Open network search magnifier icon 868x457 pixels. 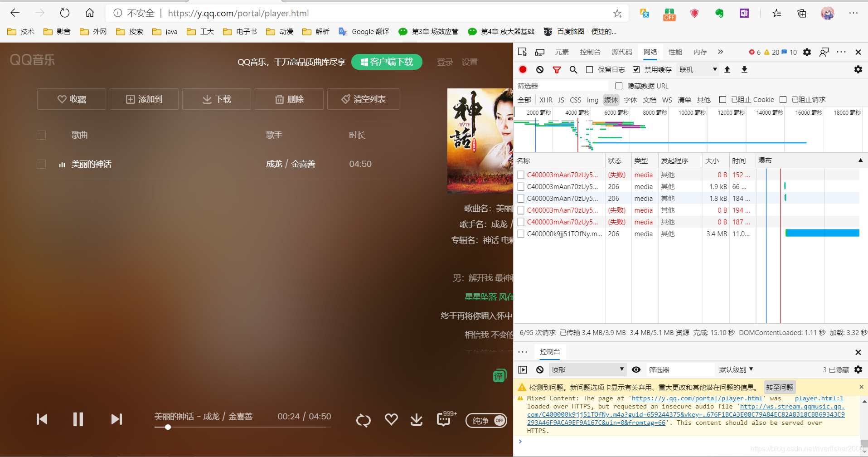[x=573, y=69]
